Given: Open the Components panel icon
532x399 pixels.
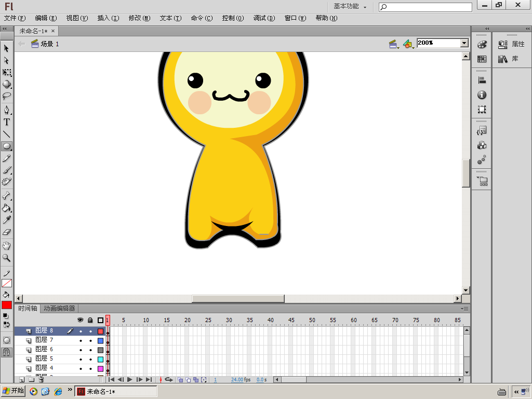Looking at the screenshot, I should [482, 145].
